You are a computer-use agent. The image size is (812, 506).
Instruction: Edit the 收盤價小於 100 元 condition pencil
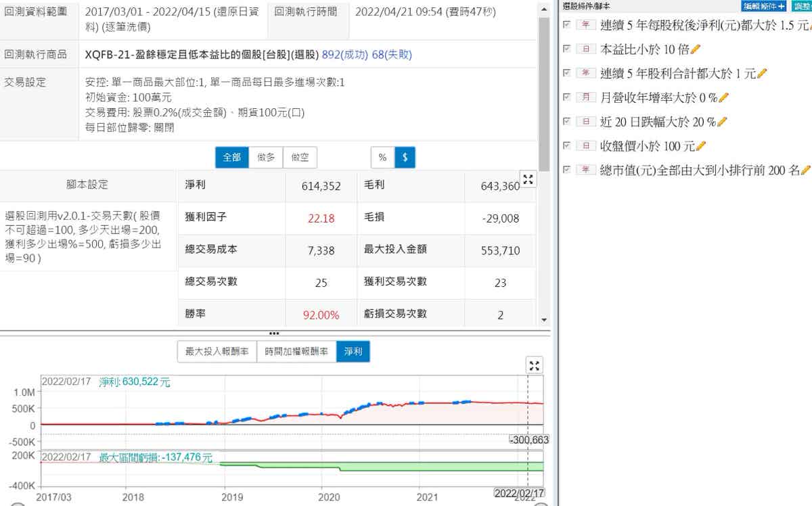click(701, 146)
